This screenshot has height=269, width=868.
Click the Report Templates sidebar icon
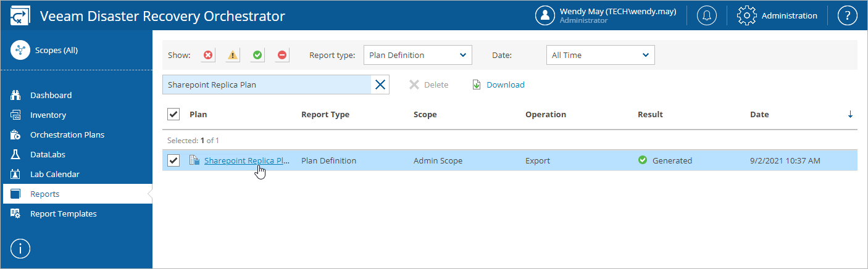16,213
